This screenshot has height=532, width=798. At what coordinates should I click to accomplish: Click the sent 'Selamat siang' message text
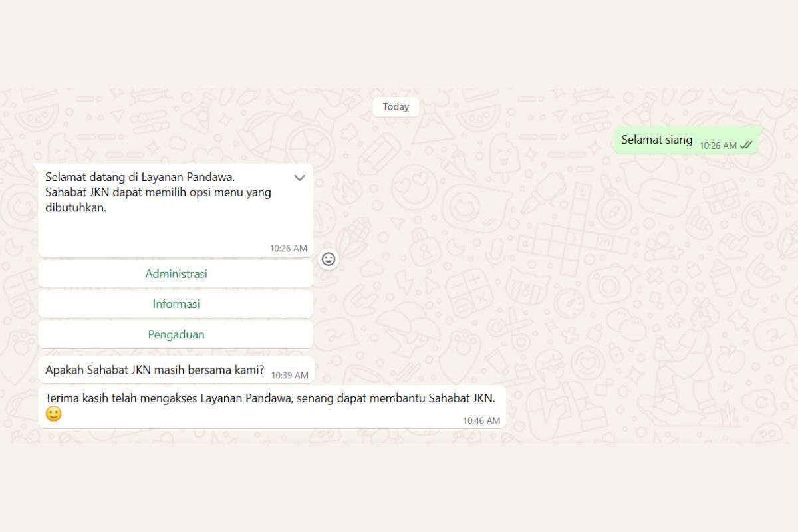pos(656,140)
